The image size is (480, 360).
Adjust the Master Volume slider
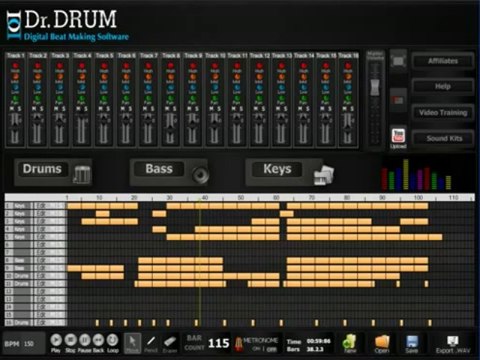point(375,88)
